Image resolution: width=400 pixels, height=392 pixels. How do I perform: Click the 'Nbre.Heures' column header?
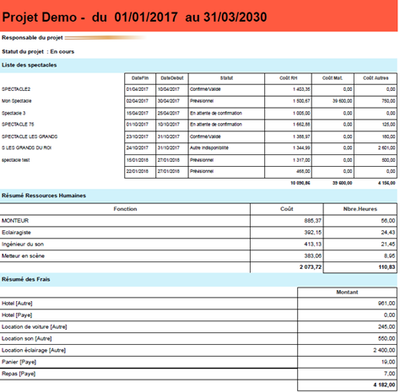pos(360,209)
